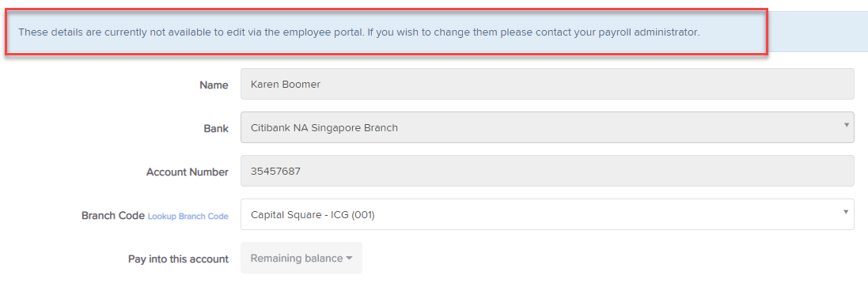
Task: Open the Remaining balance dropdown button
Action: pyautogui.click(x=301, y=258)
